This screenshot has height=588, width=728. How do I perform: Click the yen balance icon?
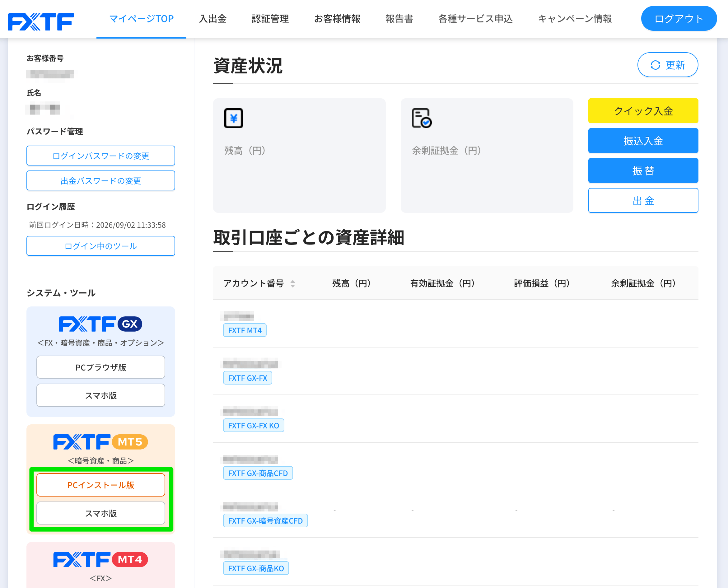pos(233,118)
